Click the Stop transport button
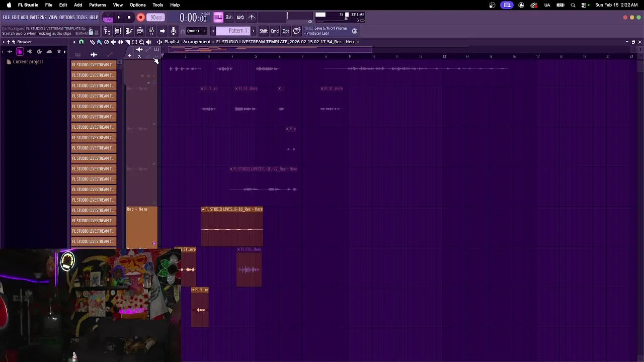This screenshot has width=644, height=362. coord(129,17)
